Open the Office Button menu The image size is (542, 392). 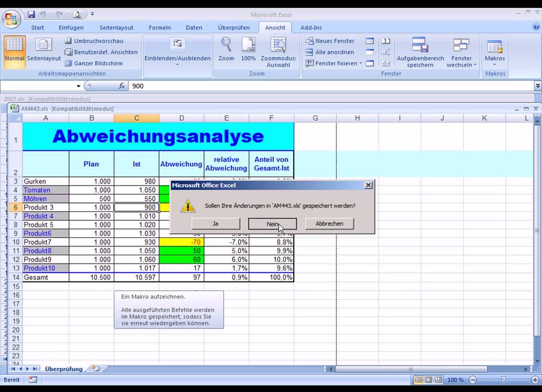[x=11, y=19]
